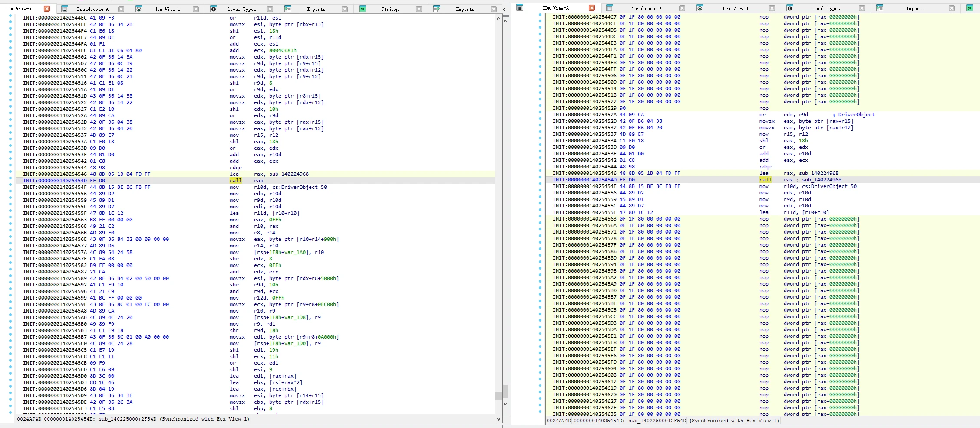Close the right window's Hex View-1 tab

(x=772, y=8)
